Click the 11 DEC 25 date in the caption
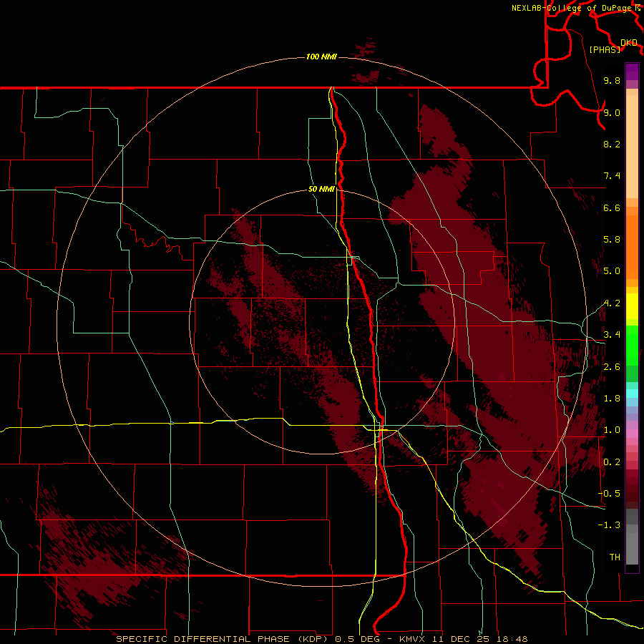 point(460,639)
